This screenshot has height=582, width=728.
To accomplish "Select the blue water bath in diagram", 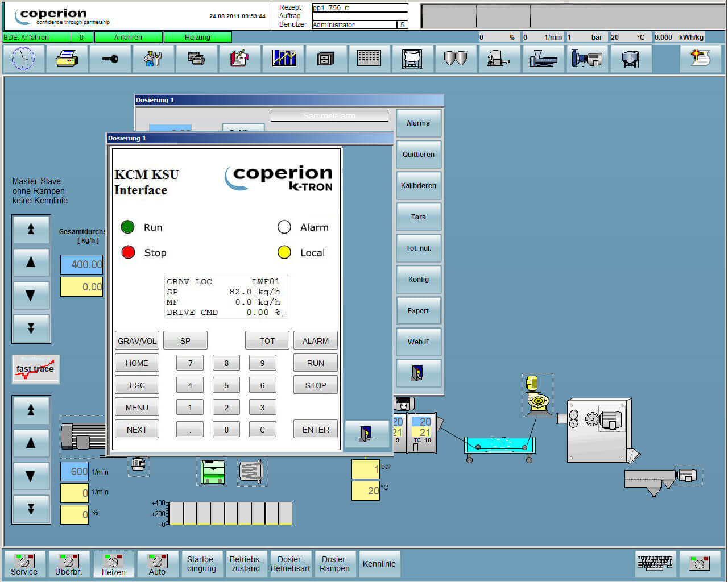I will point(500,447).
